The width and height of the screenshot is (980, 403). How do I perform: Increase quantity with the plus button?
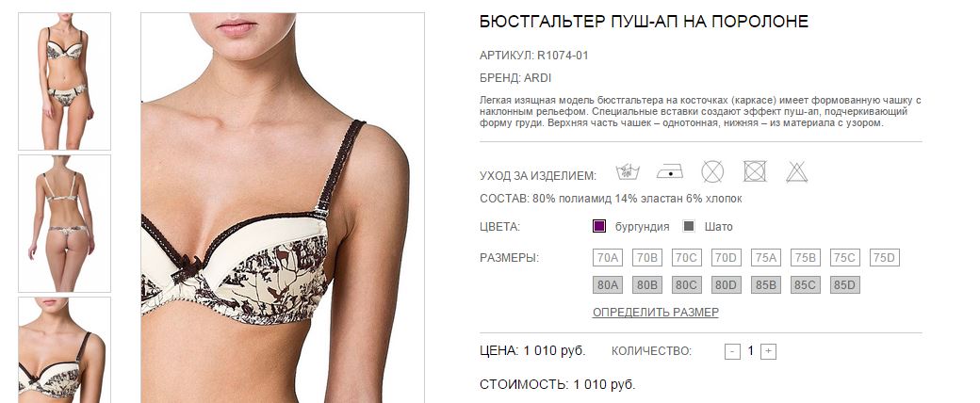coord(769,352)
